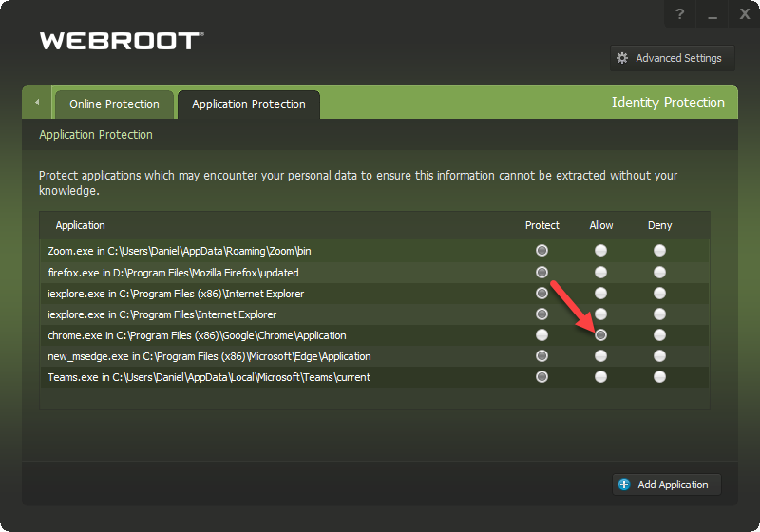
Task: Select iexplore.exe in Program Files (x86) text
Action: [176, 294]
